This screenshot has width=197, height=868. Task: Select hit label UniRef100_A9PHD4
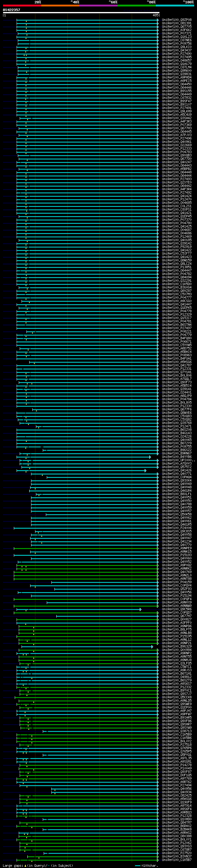176,78
